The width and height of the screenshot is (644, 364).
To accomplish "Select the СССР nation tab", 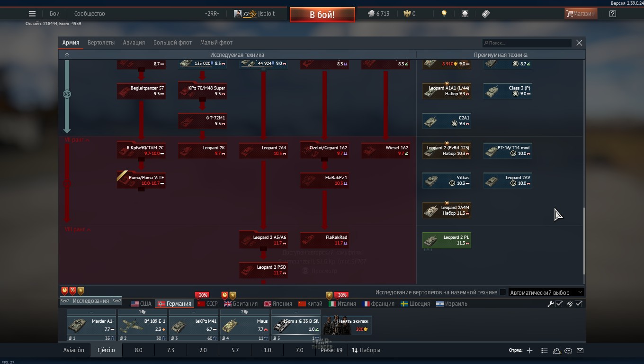I will pyautogui.click(x=207, y=304).
